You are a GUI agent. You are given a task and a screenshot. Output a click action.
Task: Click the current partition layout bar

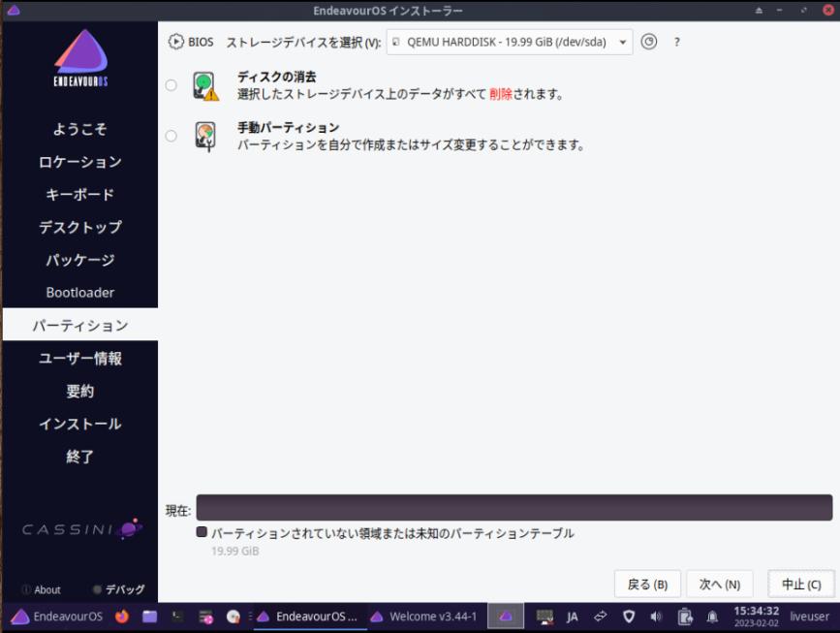pyautogui.click(x=514, y=508)
